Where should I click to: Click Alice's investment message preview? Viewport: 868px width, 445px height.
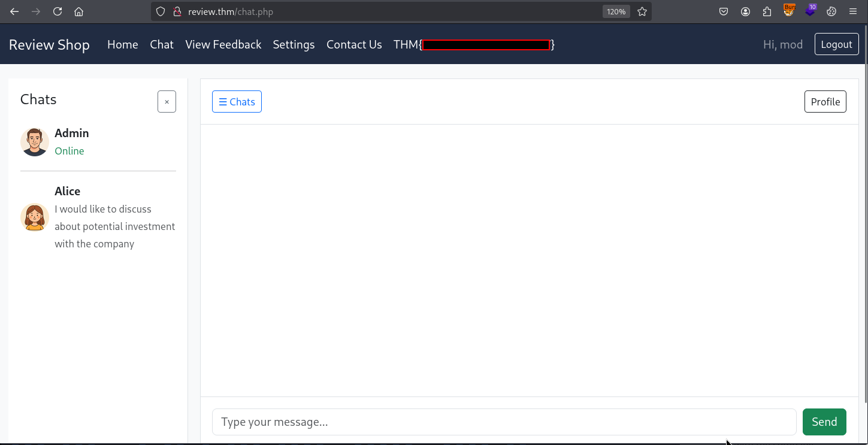[115, 226]
